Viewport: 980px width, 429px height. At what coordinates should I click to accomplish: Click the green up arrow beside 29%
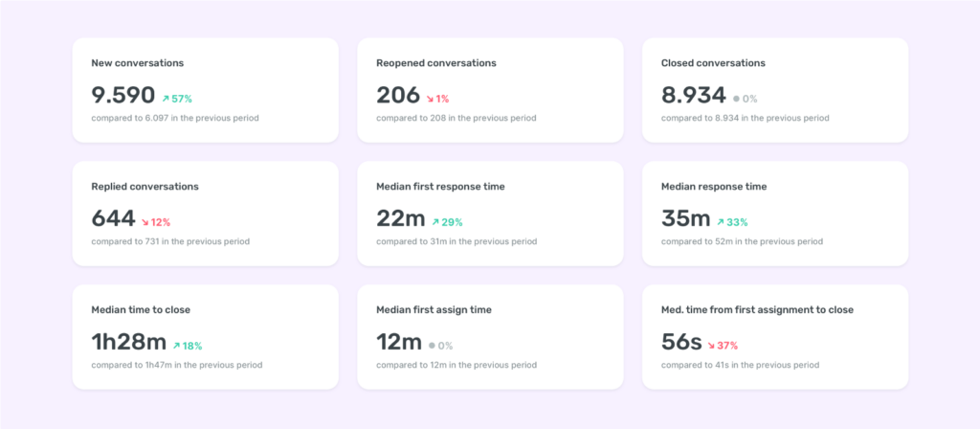pos(435,222)
